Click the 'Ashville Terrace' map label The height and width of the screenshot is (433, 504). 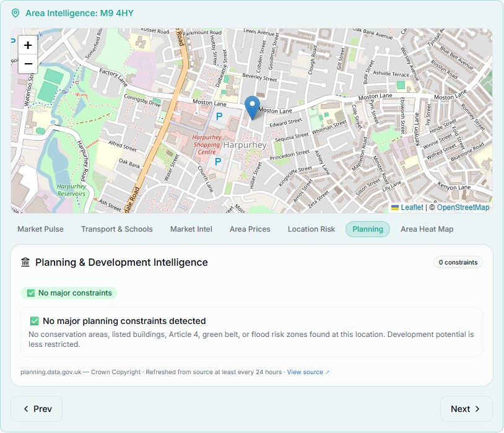[391, 74]
